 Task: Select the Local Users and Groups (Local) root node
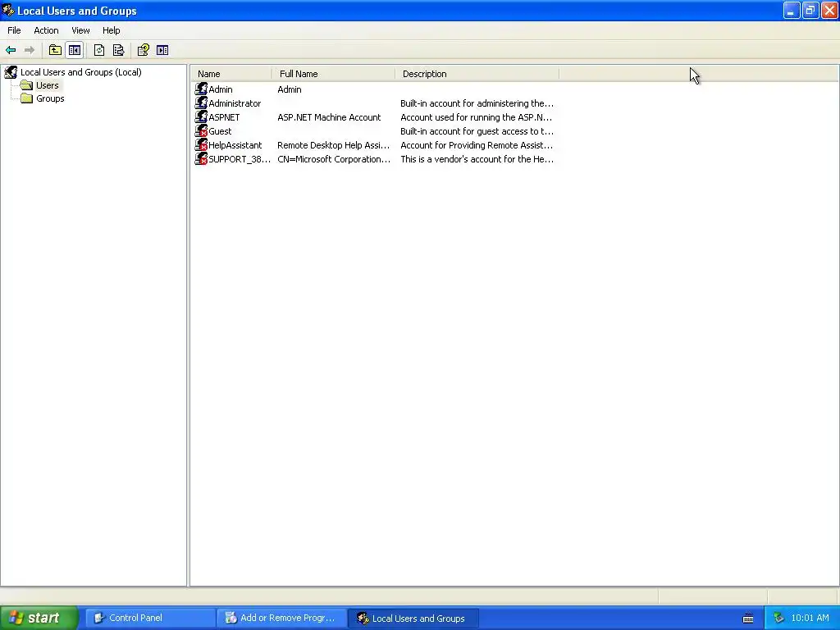(81, 72)
